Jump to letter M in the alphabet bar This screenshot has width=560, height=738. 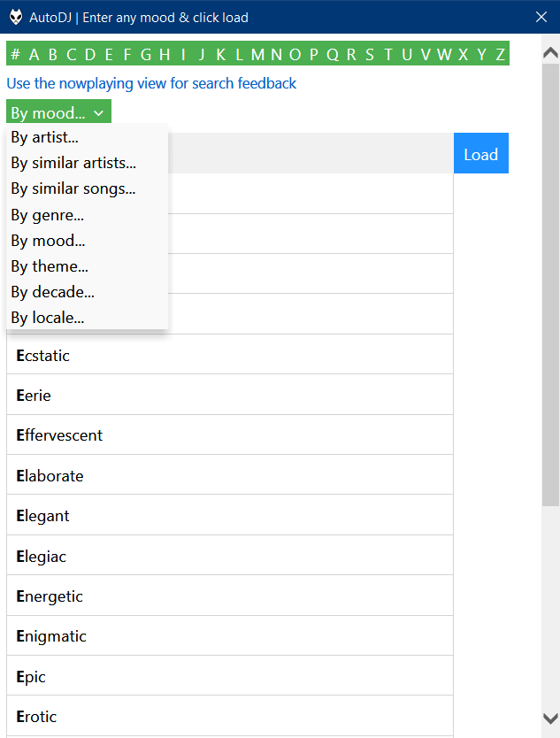(x=257, y=54)
